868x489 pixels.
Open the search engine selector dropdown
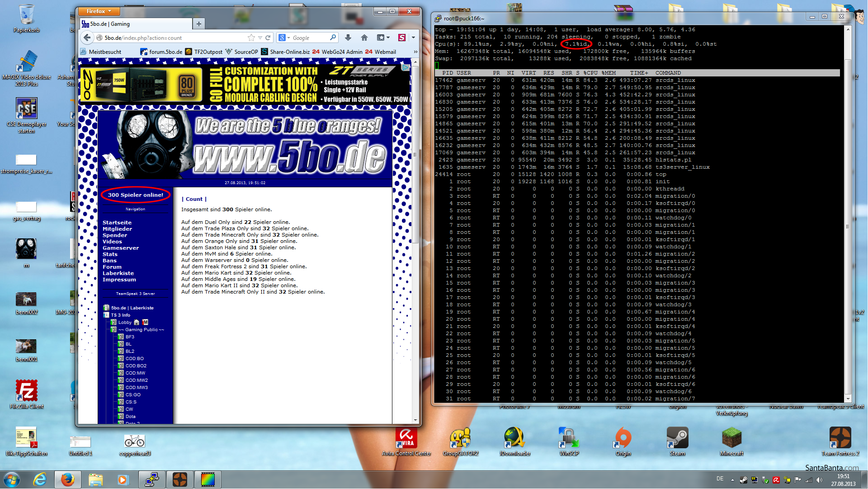point(284,38)
